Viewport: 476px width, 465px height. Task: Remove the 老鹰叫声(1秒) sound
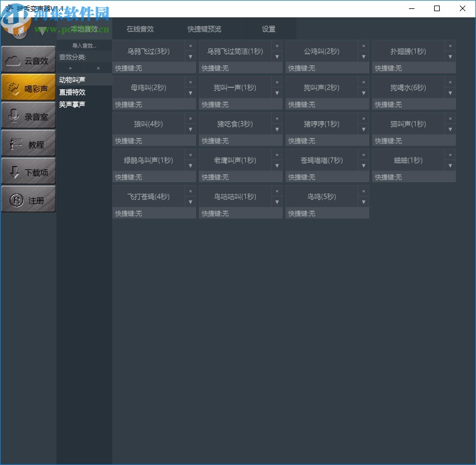tap(277, 155)
